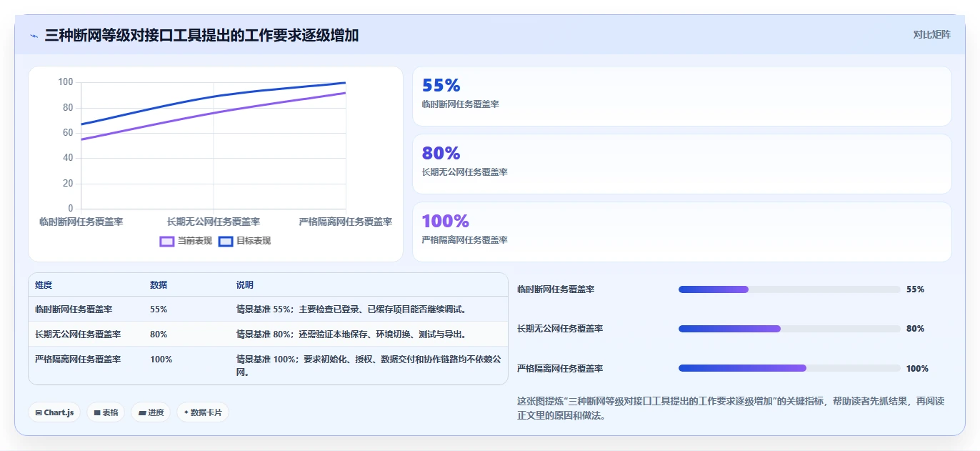
Task: Toggle the 目标表现 legend swatch
Action: [x=226, y=242]
